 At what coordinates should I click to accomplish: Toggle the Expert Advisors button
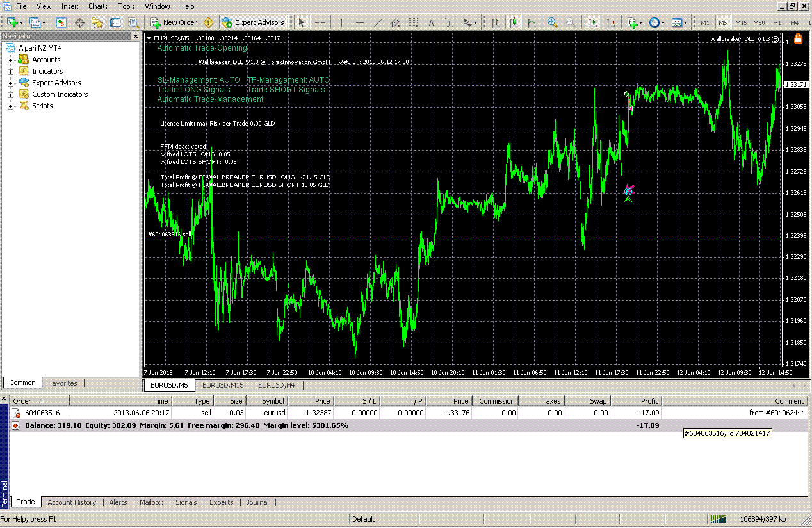pyautogui.click(x=252, y=22)
